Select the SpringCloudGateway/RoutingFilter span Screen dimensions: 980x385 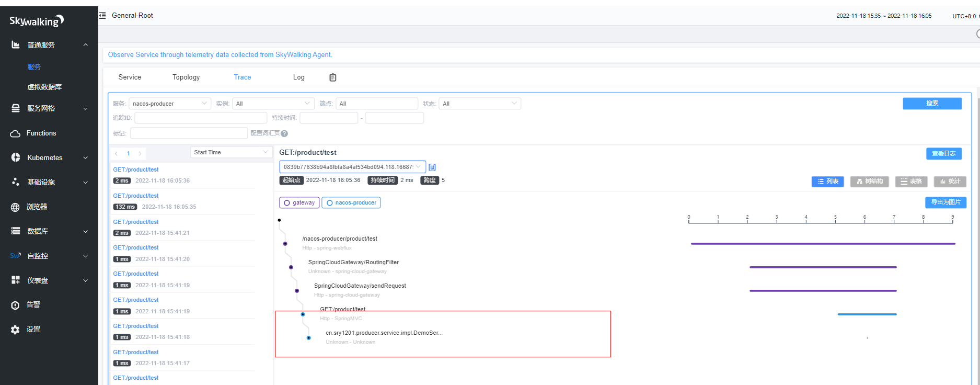coord(353,263)
